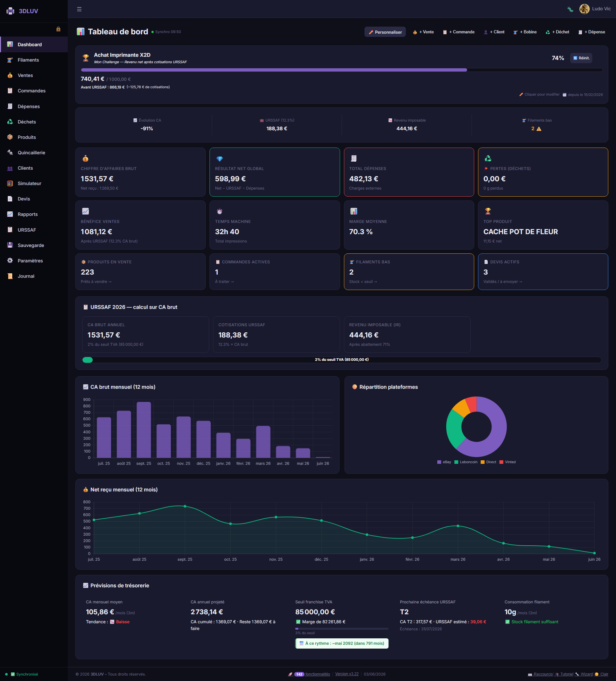Click the green Leboncoin donut segment

tap(454, 428)
